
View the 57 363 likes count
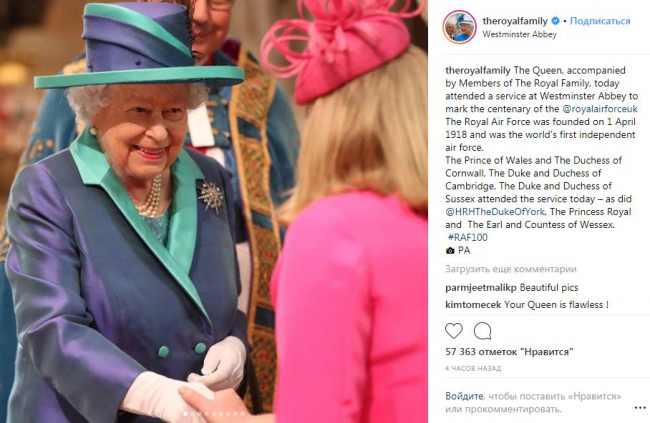(x=509, y=352)
